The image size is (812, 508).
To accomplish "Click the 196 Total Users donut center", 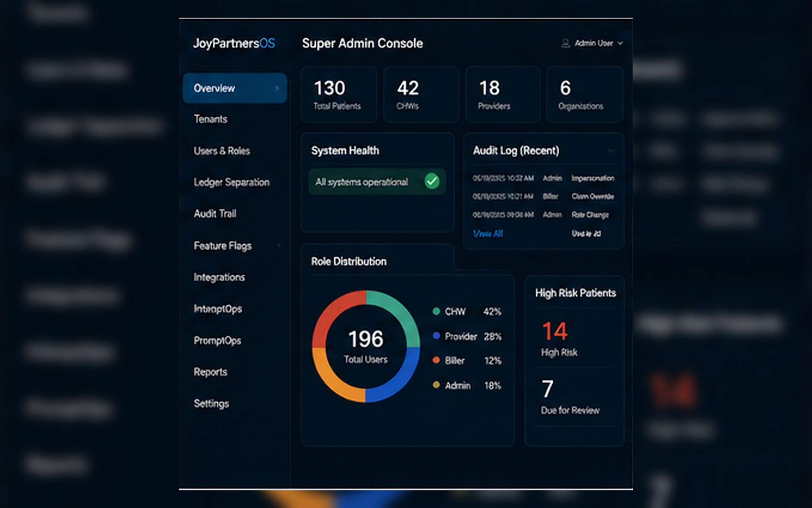I will [366, 346].
